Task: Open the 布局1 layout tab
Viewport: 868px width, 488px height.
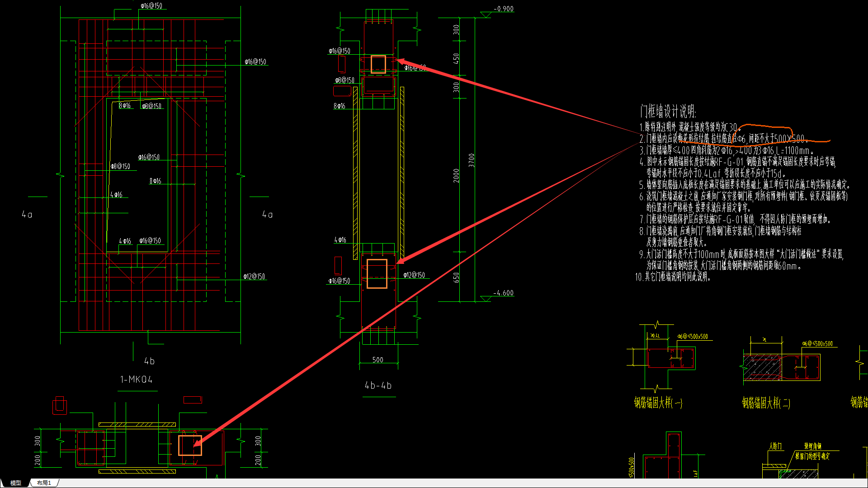Action: pos(44,483)
